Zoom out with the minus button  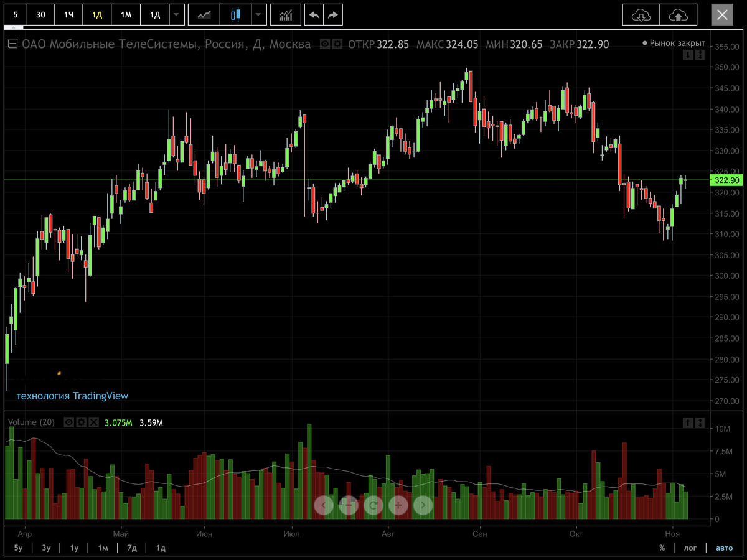349,505
